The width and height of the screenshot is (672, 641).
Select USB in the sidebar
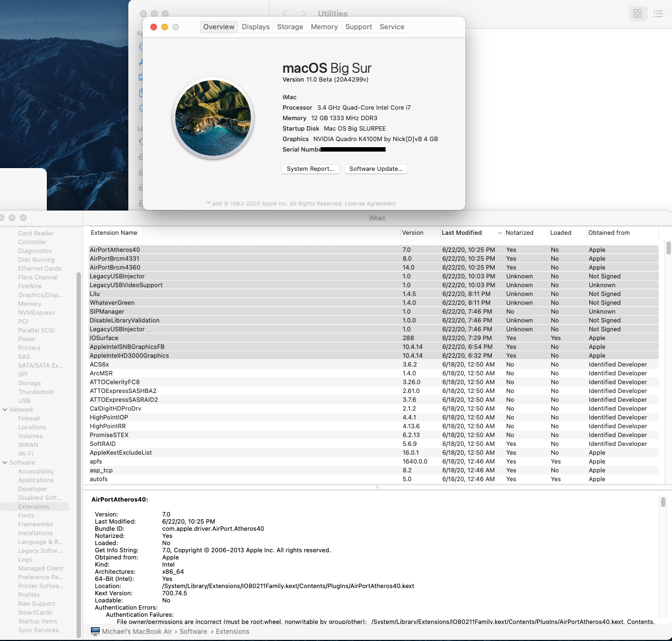tap(24, 401)
